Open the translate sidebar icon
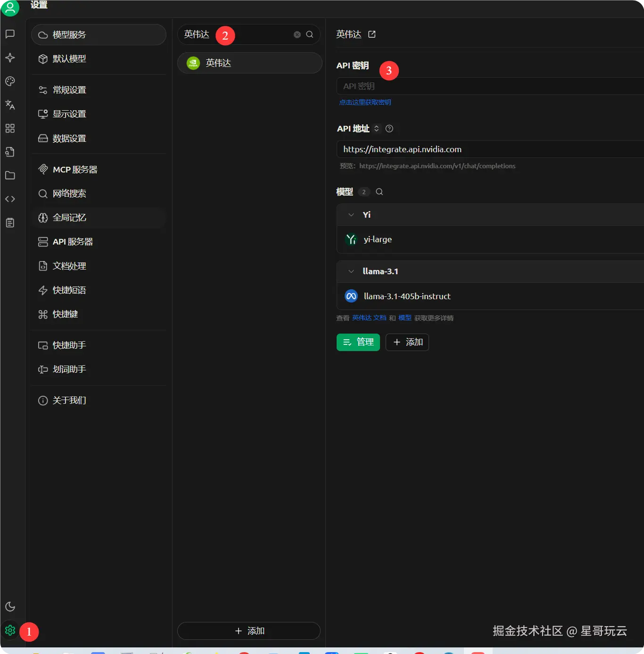This screenshot has height=654, width=644. coord(10,105)
